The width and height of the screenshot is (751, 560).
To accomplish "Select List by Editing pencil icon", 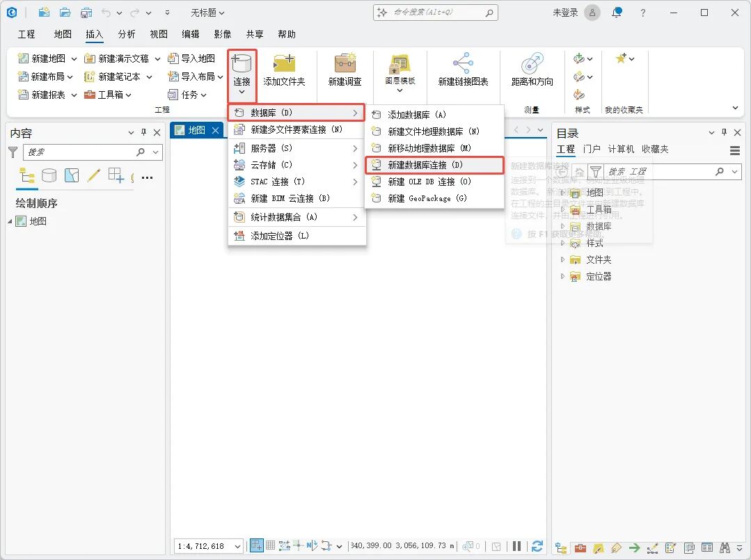I will tap(94, 176).
